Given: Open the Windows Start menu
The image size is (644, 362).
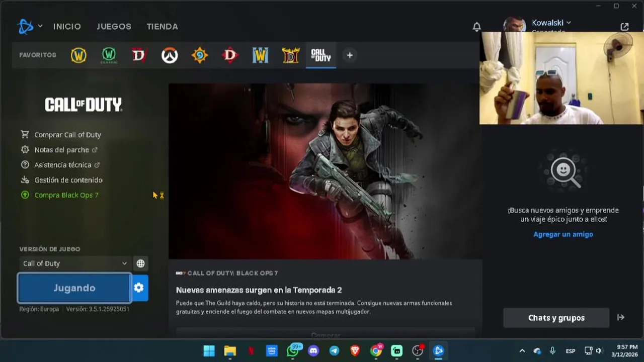Looking at the screenshot, I should click(x=209, y=350).
